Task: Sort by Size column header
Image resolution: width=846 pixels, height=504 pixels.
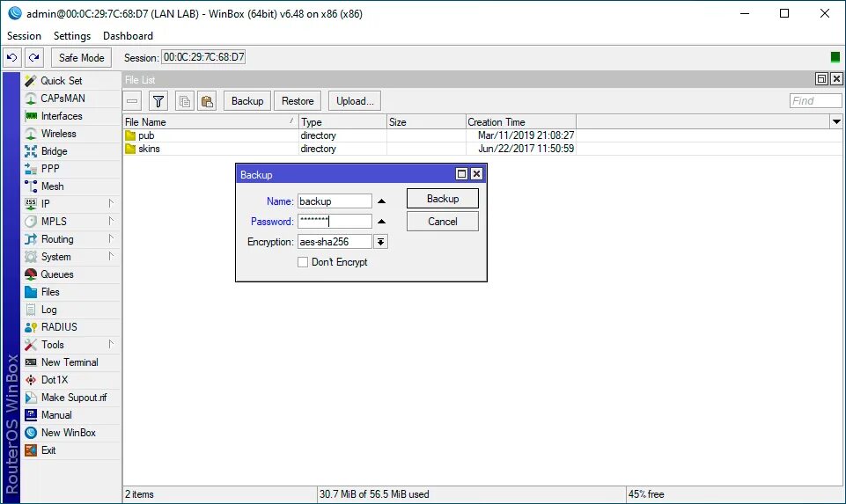Action: (426, 122)
